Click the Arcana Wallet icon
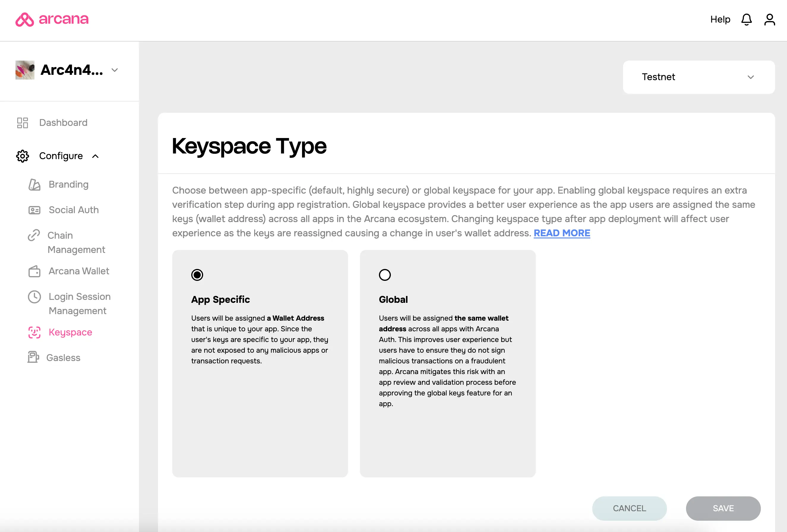This screenshot has height=532, width=787. [x=34, y=271]
